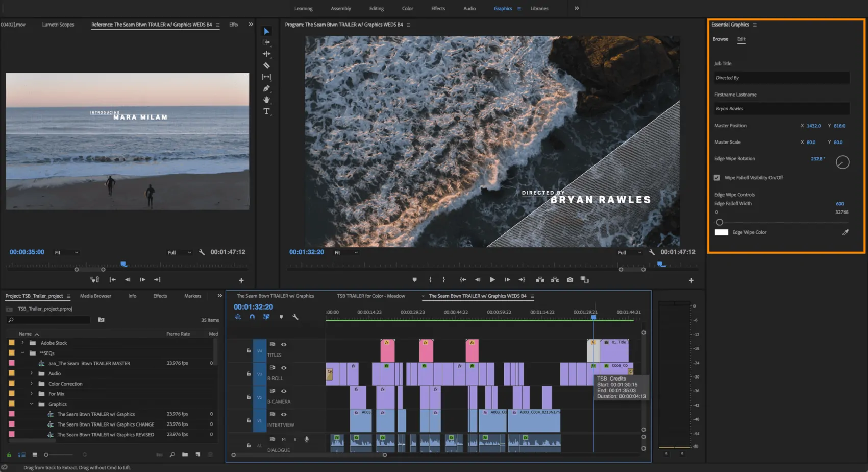
Task: Hide the TITLES track with its eye toggle
Action: tap(284, 344)
